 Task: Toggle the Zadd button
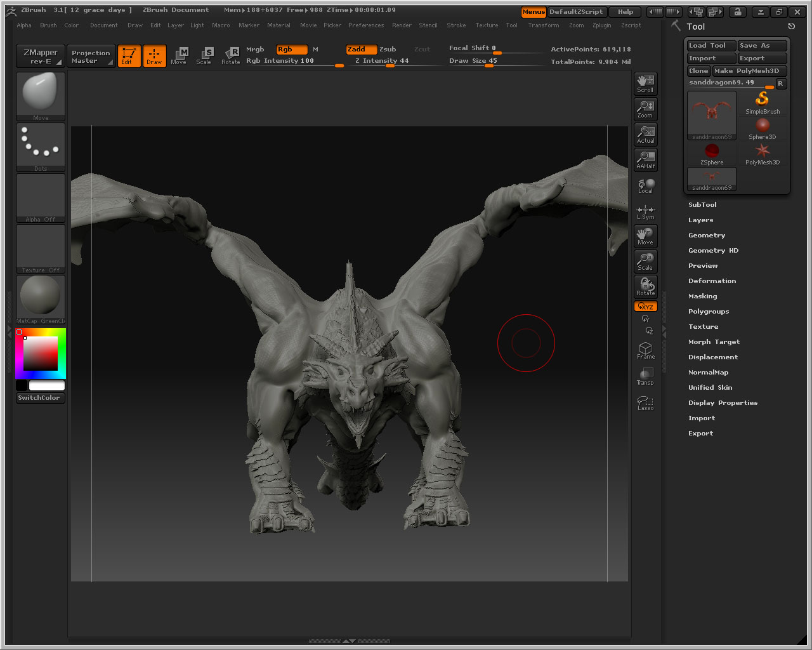click(x=362, y=50)
